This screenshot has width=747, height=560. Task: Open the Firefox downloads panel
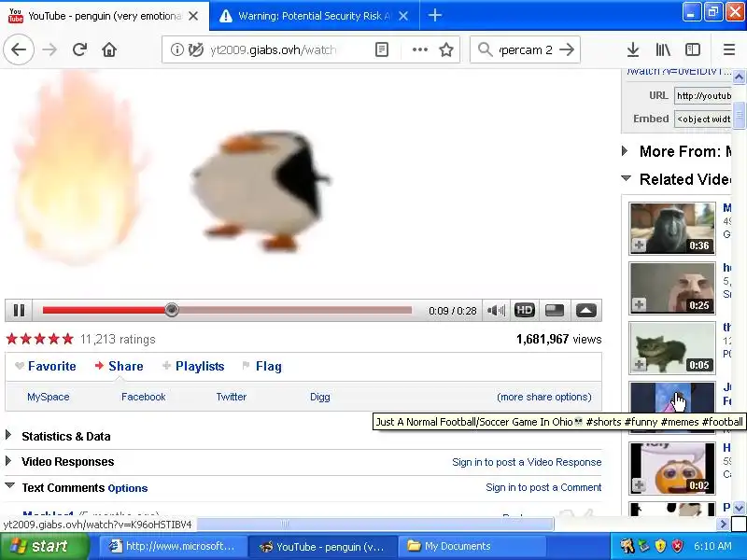click(633, 49)
